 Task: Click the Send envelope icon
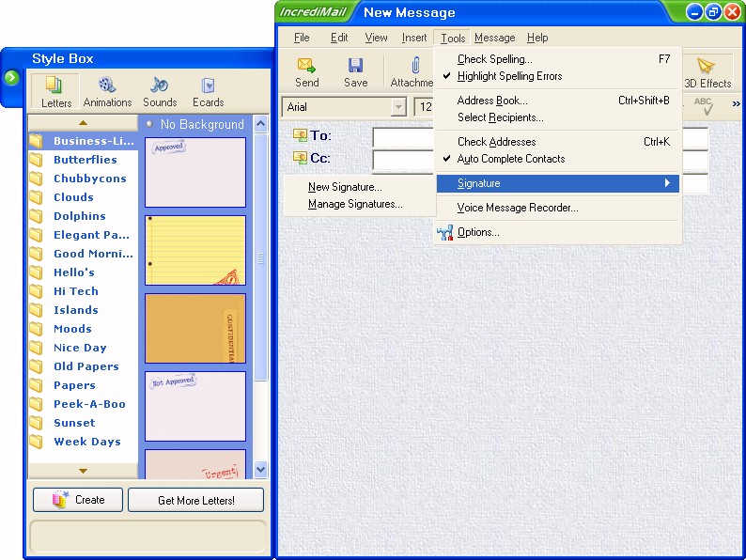click(306, 66)
